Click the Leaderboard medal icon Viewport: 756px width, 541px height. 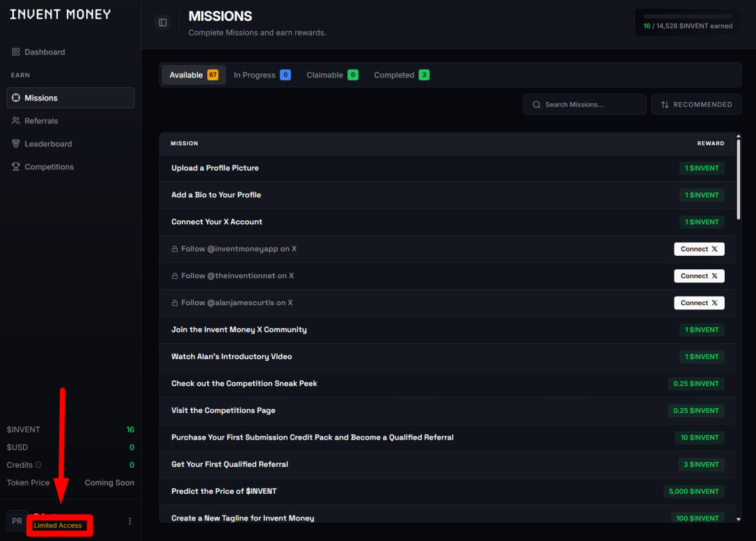16,144
